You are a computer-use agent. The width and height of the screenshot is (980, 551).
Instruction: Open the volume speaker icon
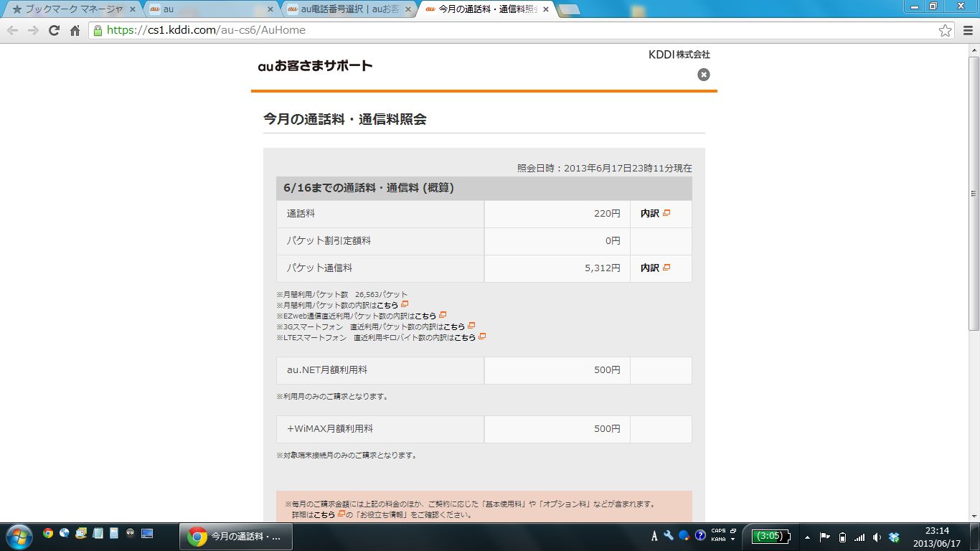tap(877, 537)
